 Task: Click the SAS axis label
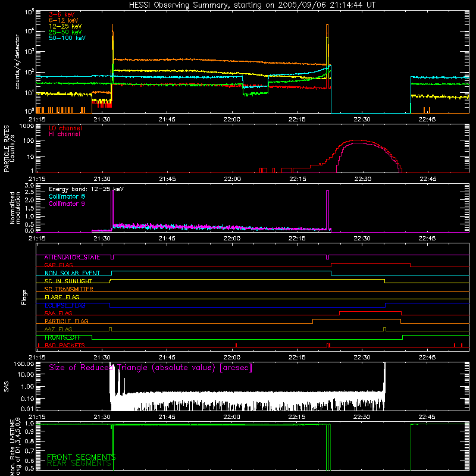7,386
